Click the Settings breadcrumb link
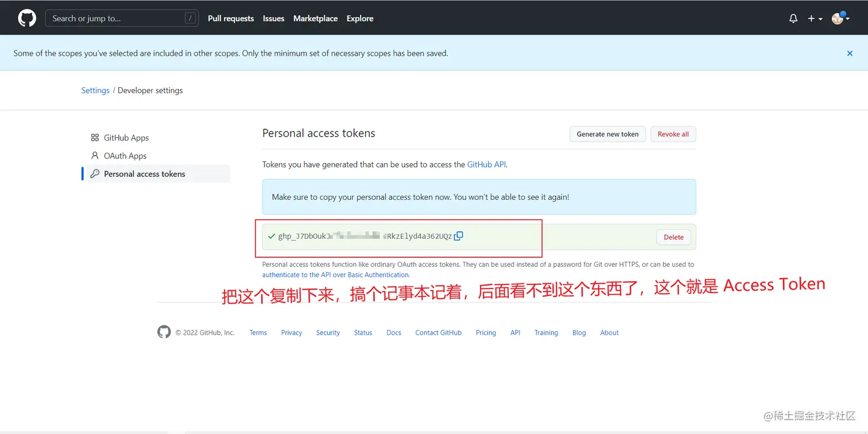The height and width of the screenshot is (434, 868). [95, 90]
